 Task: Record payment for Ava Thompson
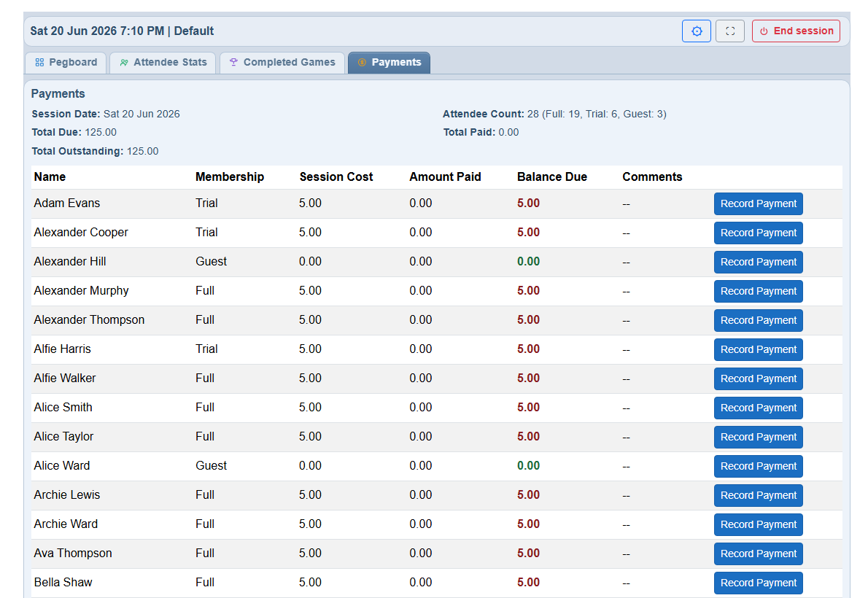point(759,554)
